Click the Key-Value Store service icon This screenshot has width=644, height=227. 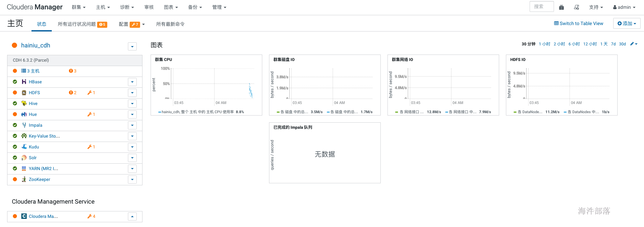coord(24,136)
